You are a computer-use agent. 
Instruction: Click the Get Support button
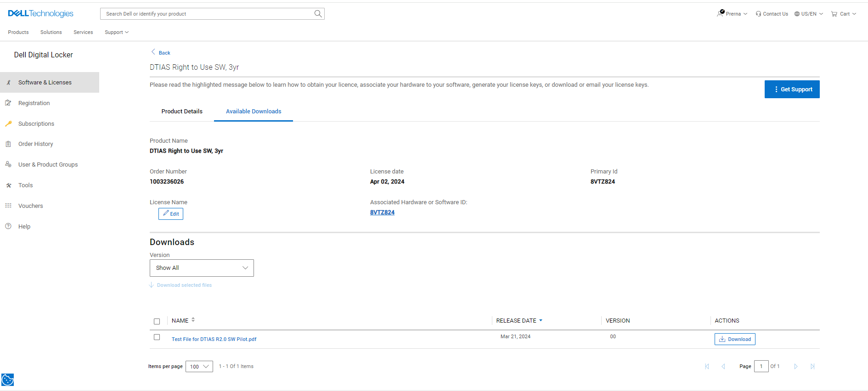point(792,89)
